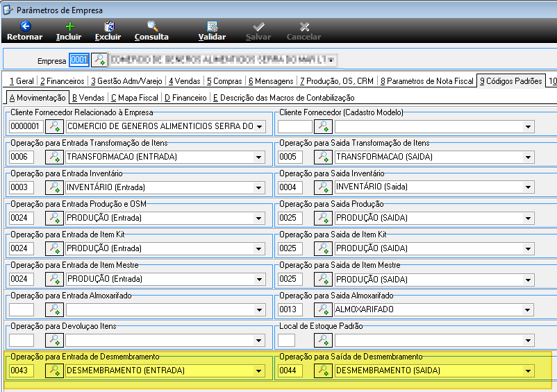Click empty code field for Devoluçao Itens
The width and height of the screenshot is (557, 392).
(x=22, y=340)
